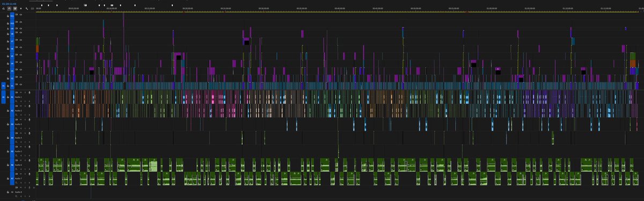Click ruler at 00:40:00:00
This screenshot has height=201, width=644.
[x=340, y=9]
